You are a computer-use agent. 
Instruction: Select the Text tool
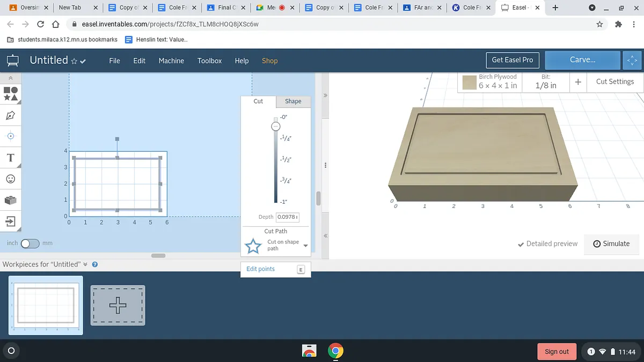point(11,158)
